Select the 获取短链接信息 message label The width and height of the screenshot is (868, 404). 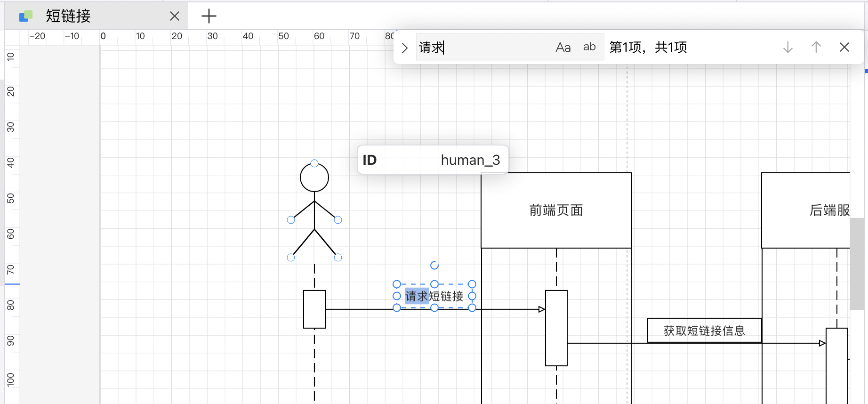point(705,331)
